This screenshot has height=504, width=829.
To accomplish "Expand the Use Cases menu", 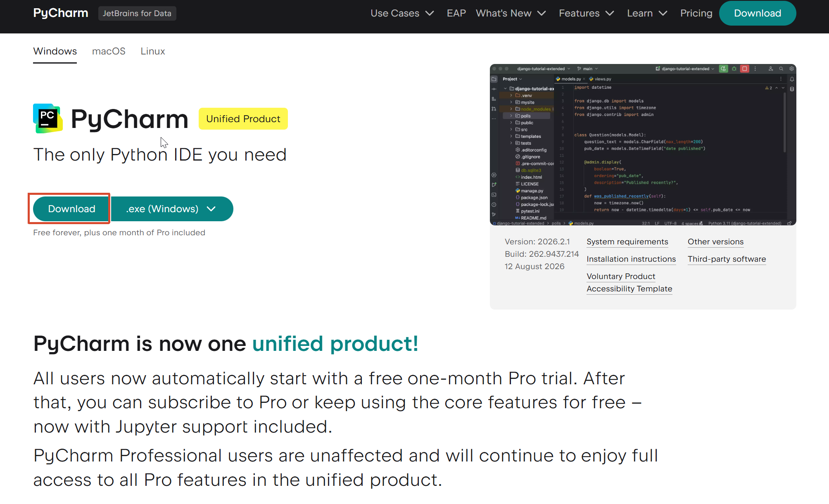I will (x=402, y=13).
